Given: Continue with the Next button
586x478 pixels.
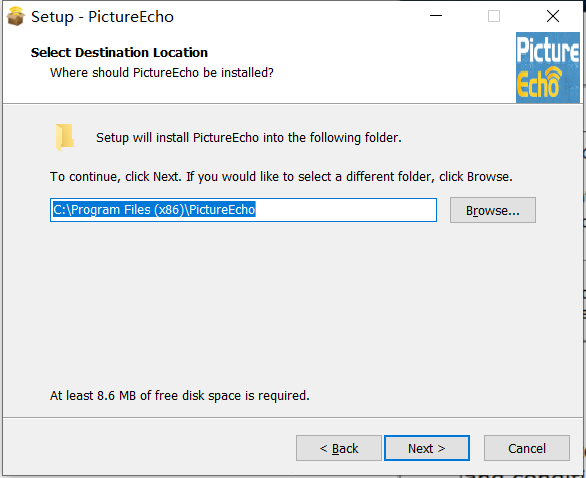Looking at the screenshot, I should [427, 448].
